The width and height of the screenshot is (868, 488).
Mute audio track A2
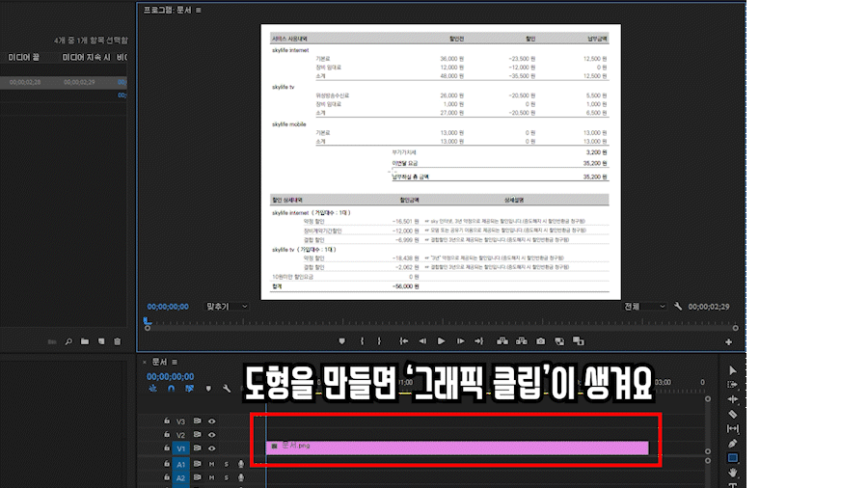[211, 477]
